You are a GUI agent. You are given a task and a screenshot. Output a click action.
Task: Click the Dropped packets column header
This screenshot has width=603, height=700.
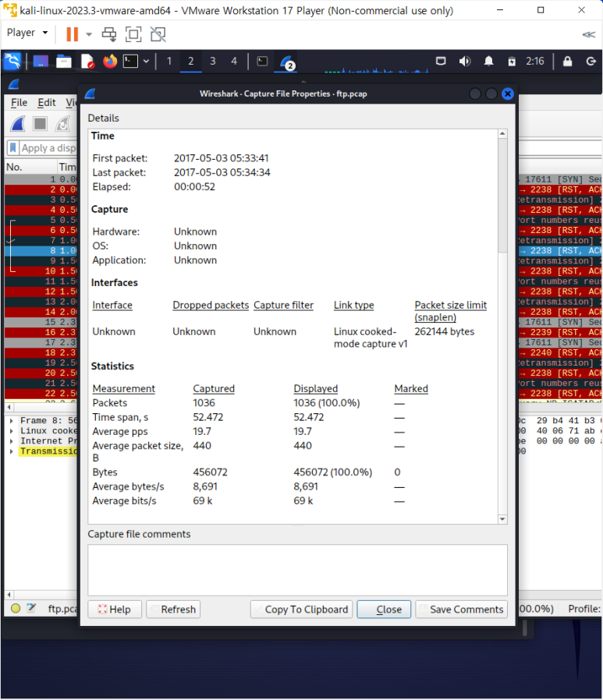click(211, 306)
